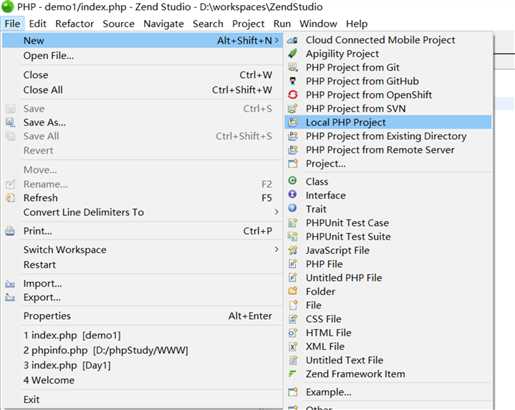Click the Remote Server project icon
Screen dimensions: 515x410
pos(293,150)
